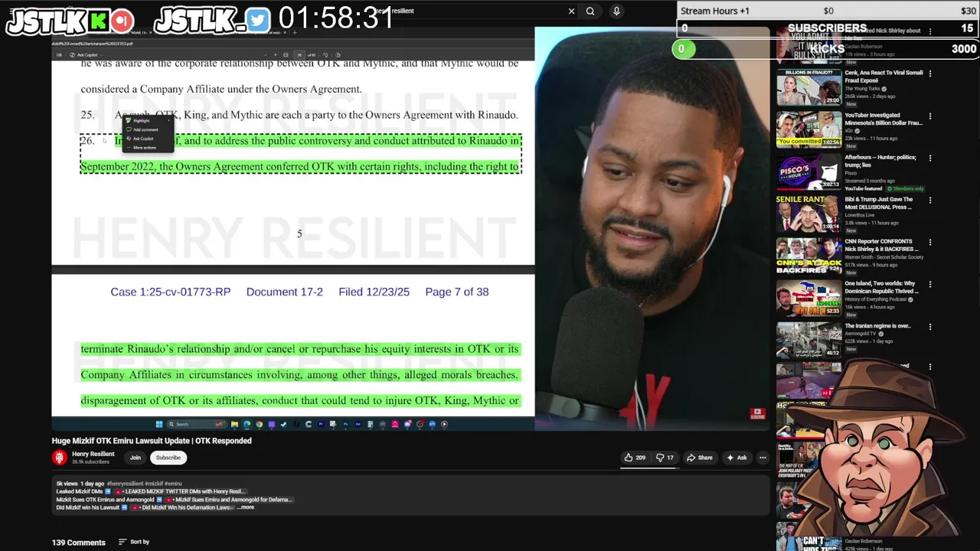
Task: Open Henry Resilient channel avatar
Action: click(60, 458)
